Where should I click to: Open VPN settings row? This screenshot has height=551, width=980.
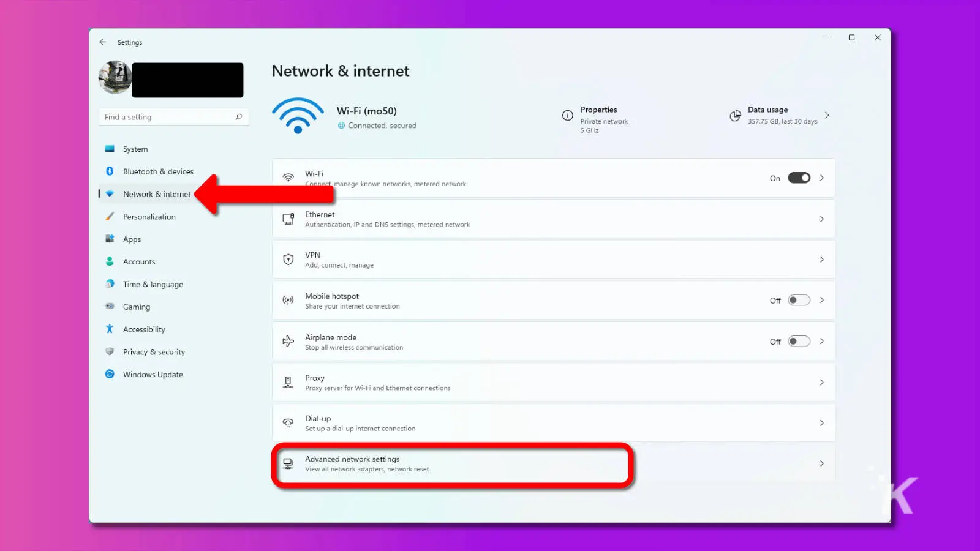pos(554,260)
